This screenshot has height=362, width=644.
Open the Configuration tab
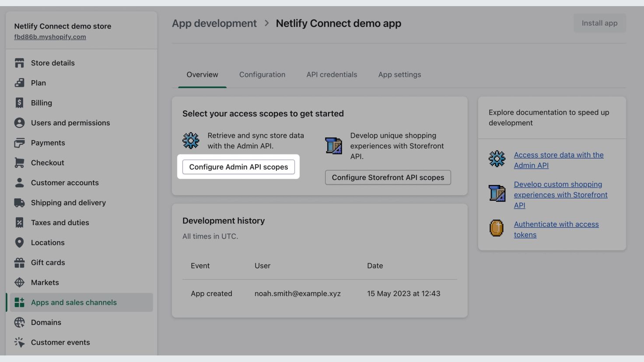pyautogui.click(x=262, y=75)
